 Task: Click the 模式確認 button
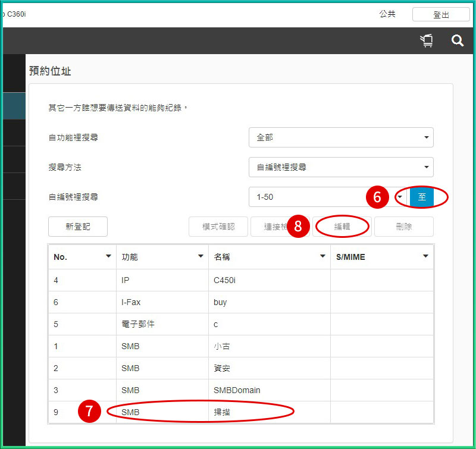click(218, 227)
